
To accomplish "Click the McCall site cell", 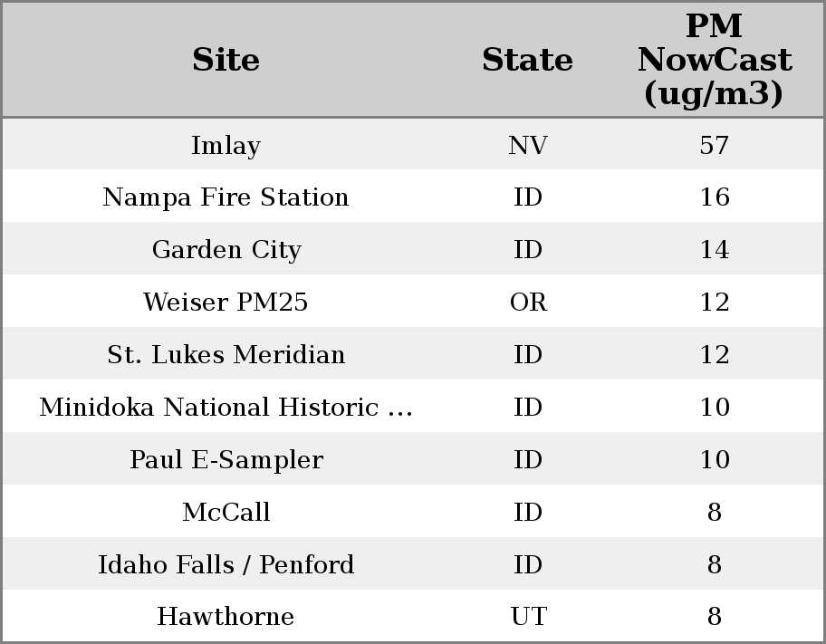I will click(226, 513).
